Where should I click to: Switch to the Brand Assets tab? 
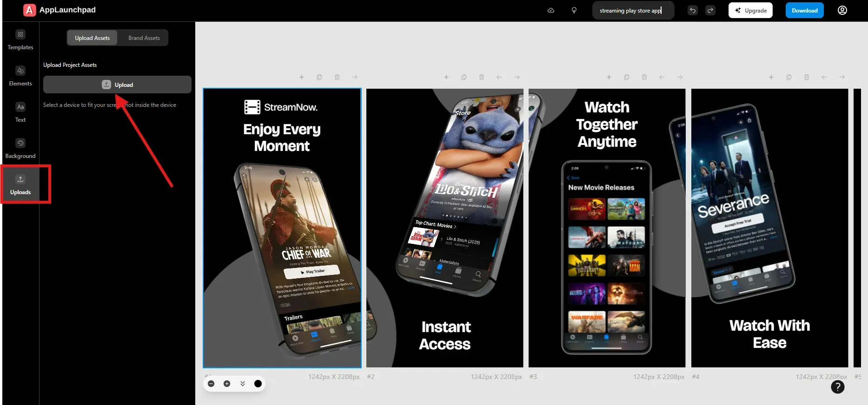144,38
